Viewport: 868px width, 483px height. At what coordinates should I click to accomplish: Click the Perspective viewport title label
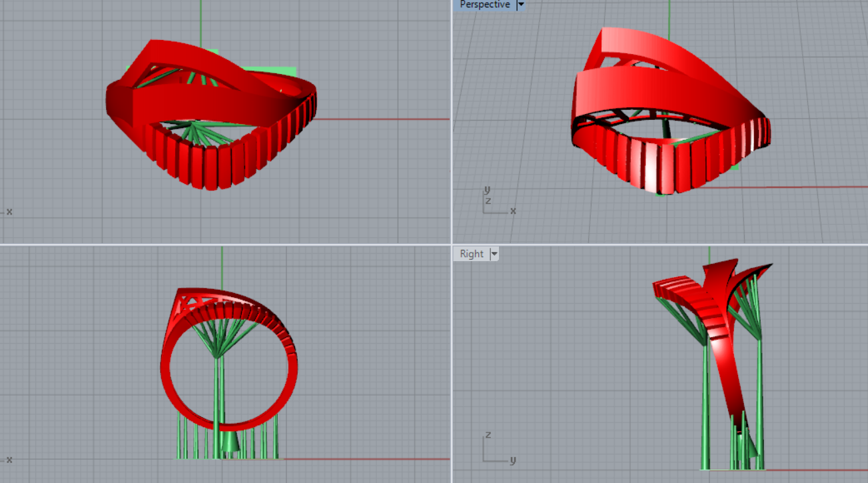pyautogui.click(x=484, y=5)
